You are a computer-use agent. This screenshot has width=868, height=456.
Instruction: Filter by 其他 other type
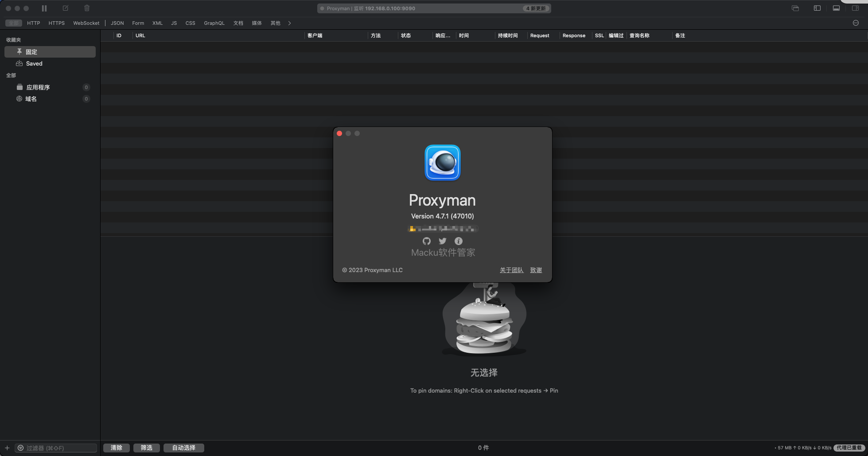(x=276, y=23)
